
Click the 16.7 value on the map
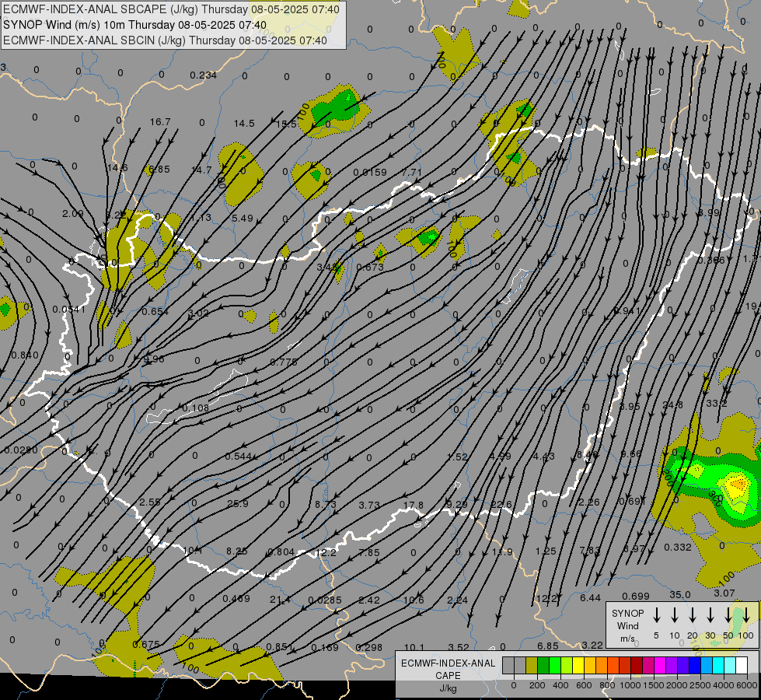tap(160, 121)
